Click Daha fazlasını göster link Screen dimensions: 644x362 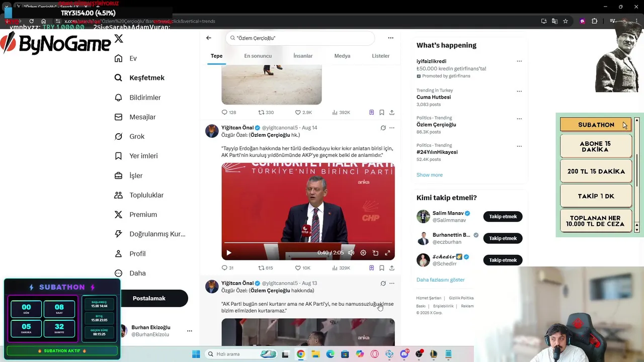point(440,280)
